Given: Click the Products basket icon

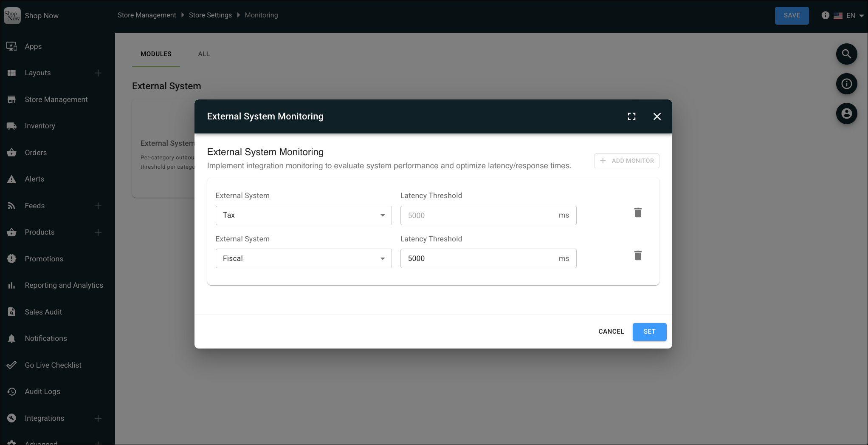Looking at the screenshot, I should 12,232.
